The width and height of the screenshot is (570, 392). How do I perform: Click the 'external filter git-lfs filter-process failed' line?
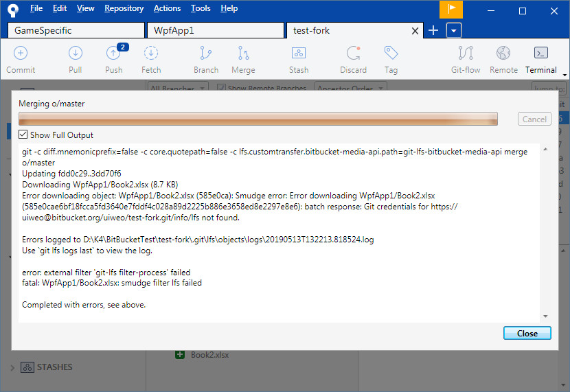(x=106, y=273)
